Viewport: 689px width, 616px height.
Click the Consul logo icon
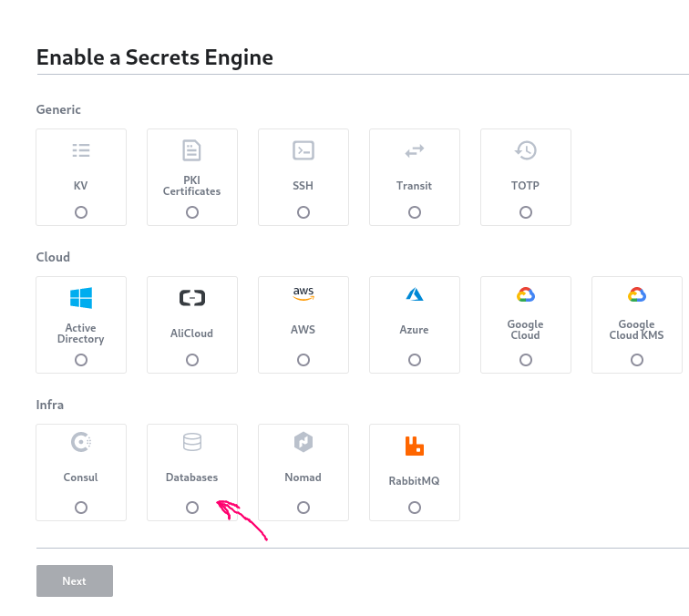[x=81, y=442]
